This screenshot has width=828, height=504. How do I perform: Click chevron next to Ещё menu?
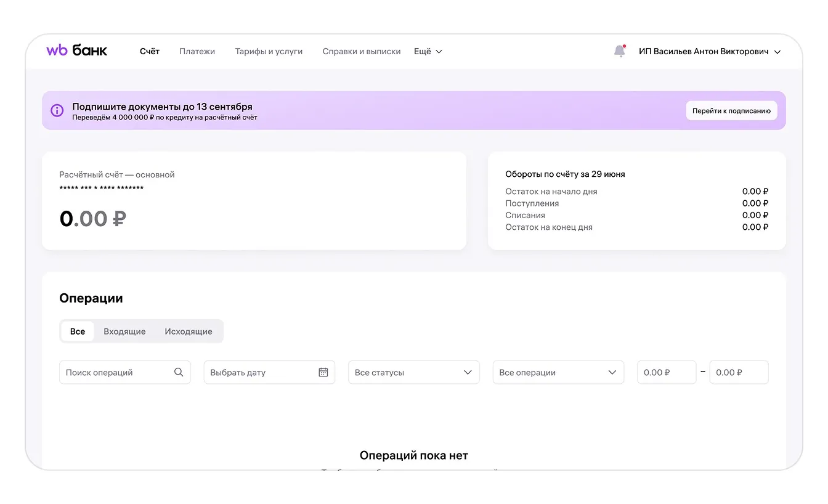tap(439, 52)
